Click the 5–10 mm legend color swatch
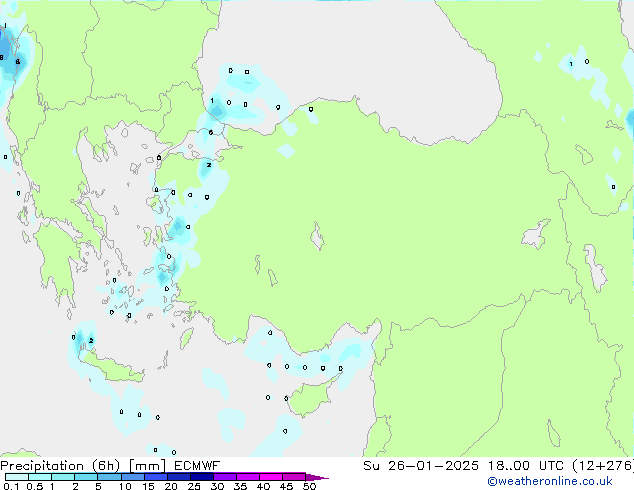Image resolution: width=634 pixels, height=490 pixels. [x=109, y=477]
